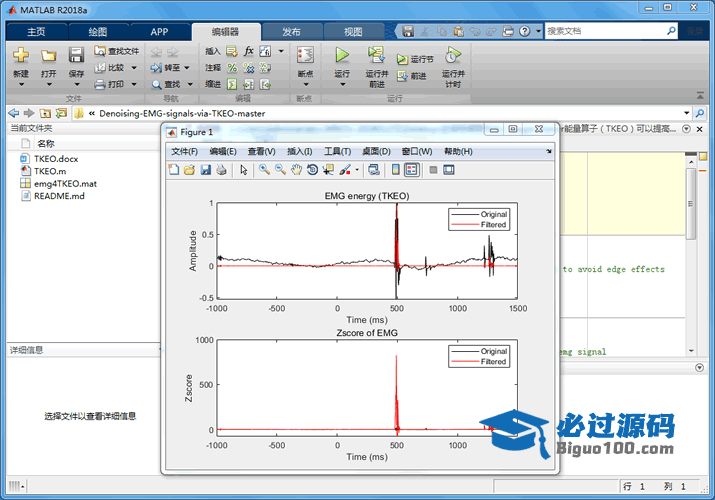715x500 pixels.
Task: Toggle the Insert Legend button
Action: tap(411, 170)
